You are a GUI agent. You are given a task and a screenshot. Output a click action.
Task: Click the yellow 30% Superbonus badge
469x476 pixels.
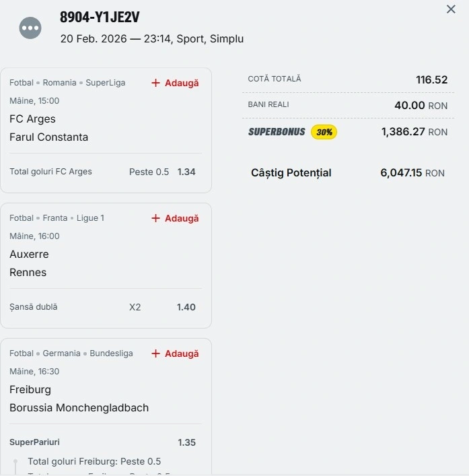(x=324, y=132)
